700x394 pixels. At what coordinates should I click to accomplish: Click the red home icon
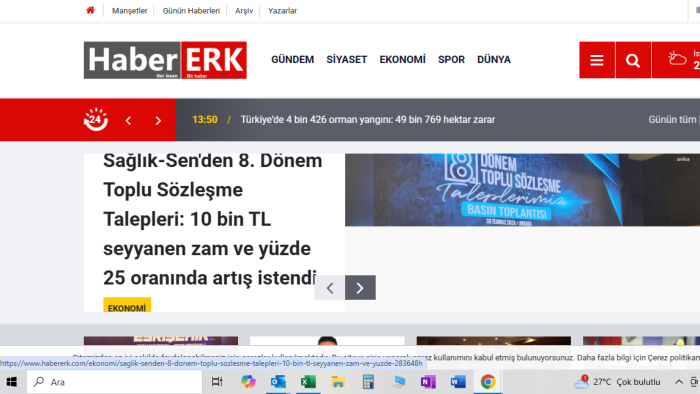coord(90,10)
